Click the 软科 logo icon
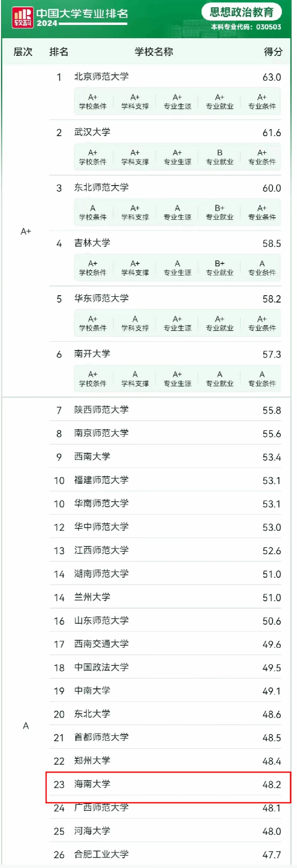 [23, 17]
